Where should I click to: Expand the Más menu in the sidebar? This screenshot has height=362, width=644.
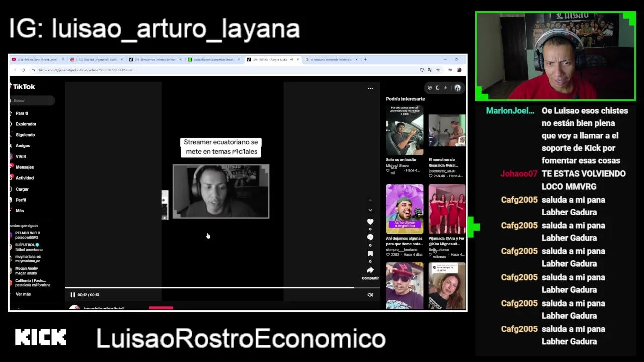(17, 211)
